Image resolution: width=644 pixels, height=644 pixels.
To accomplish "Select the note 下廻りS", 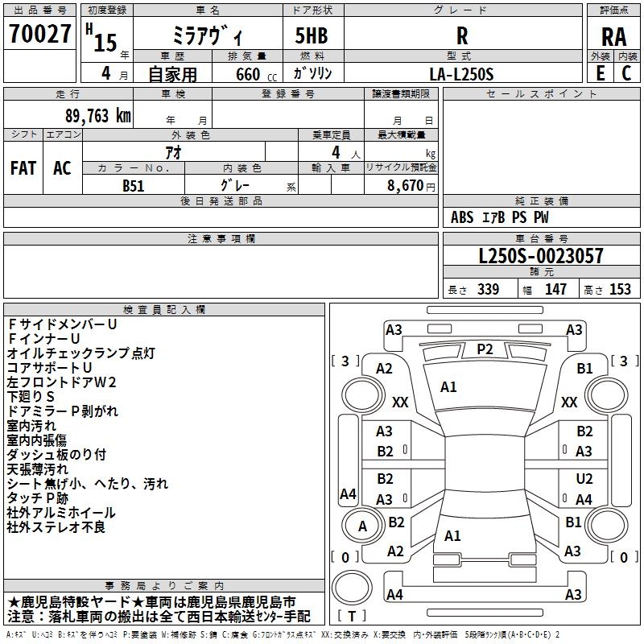I will [31, 397].
